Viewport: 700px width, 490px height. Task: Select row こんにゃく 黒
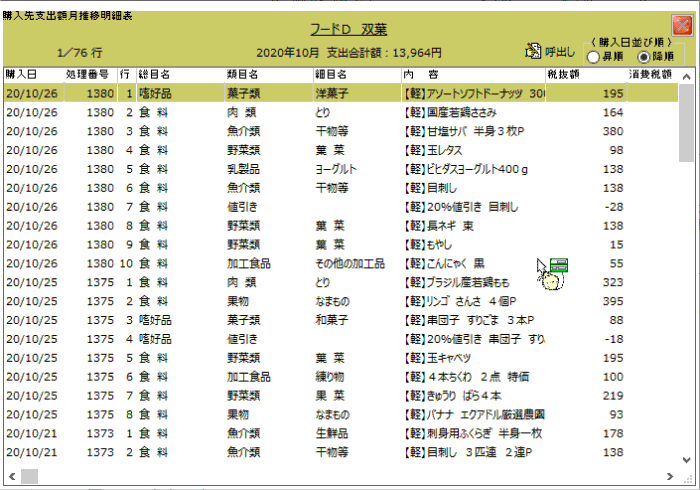[x=341, y=263]
